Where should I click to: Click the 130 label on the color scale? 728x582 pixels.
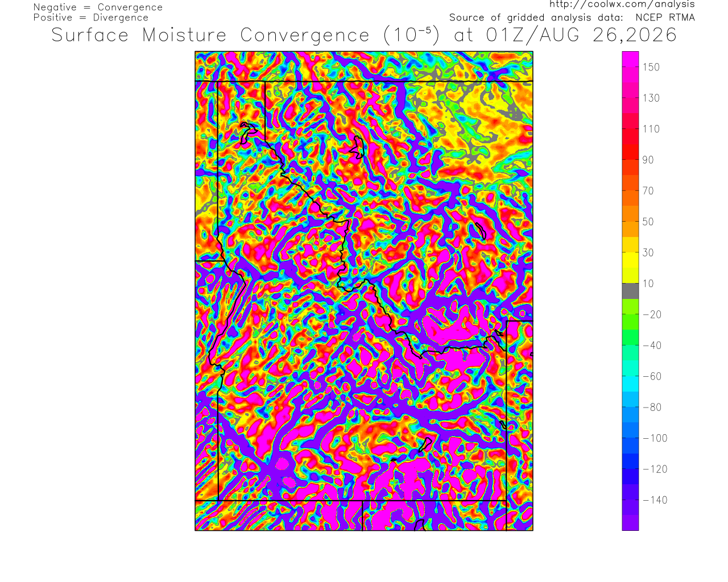[651, 98]
